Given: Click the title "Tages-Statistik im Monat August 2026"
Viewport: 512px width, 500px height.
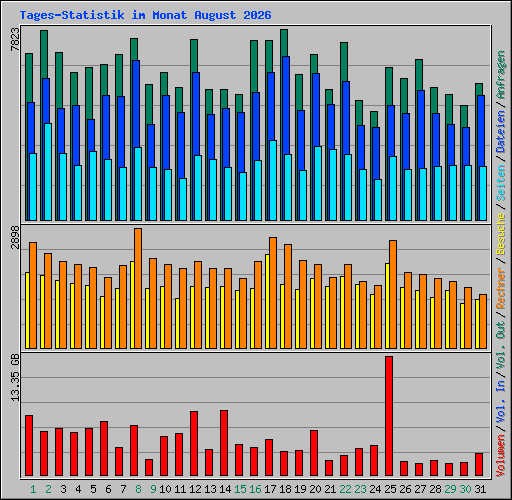Looking at the screenshot, I should click(x=145, y=15).
